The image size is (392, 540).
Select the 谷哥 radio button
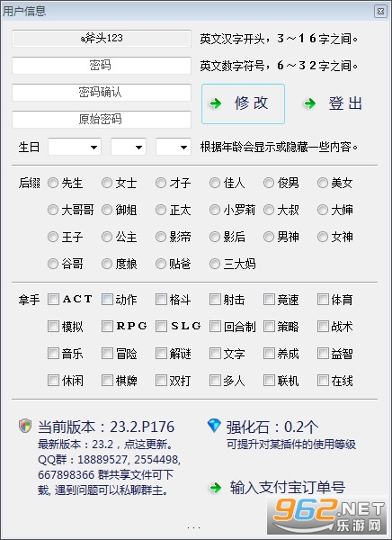point(53,264)
